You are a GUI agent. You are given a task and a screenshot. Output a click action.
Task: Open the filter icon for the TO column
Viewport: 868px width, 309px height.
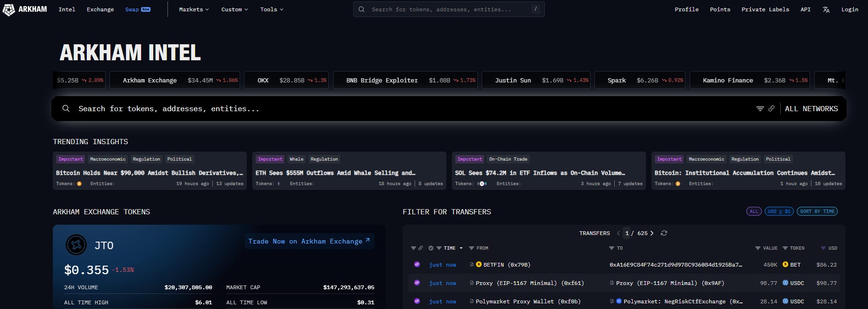pos(611,248)
